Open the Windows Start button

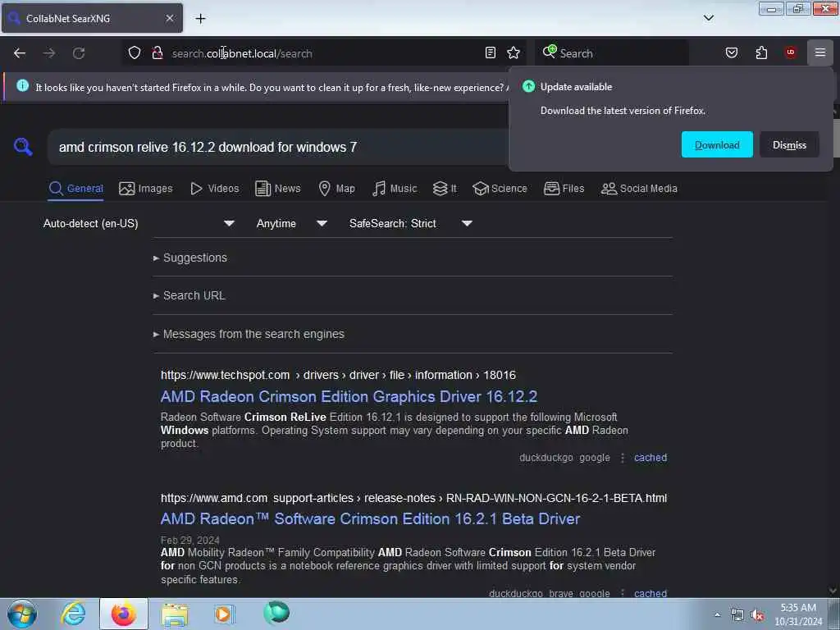pos(22,614)
